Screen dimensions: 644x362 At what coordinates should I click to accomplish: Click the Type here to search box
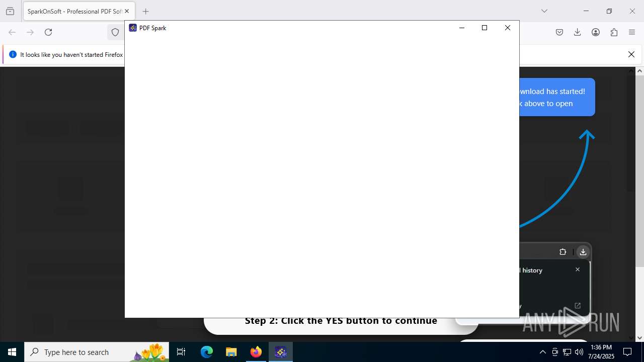coord(97,352)
